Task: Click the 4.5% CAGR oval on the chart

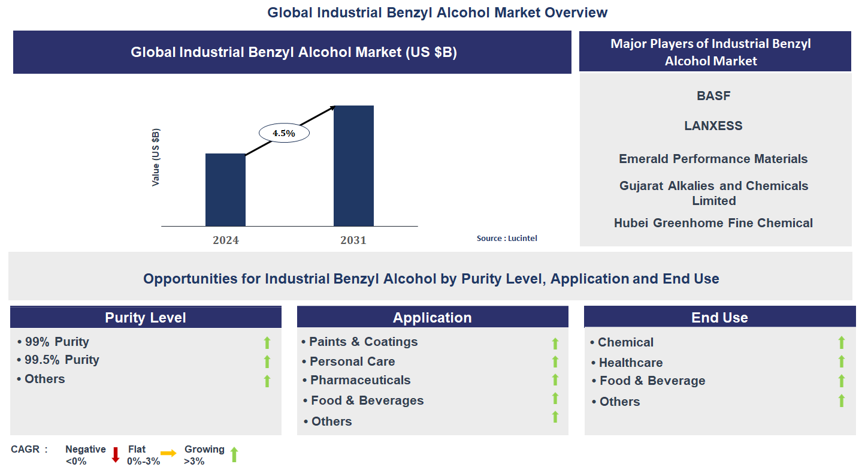Action: [x=284, y=132]
